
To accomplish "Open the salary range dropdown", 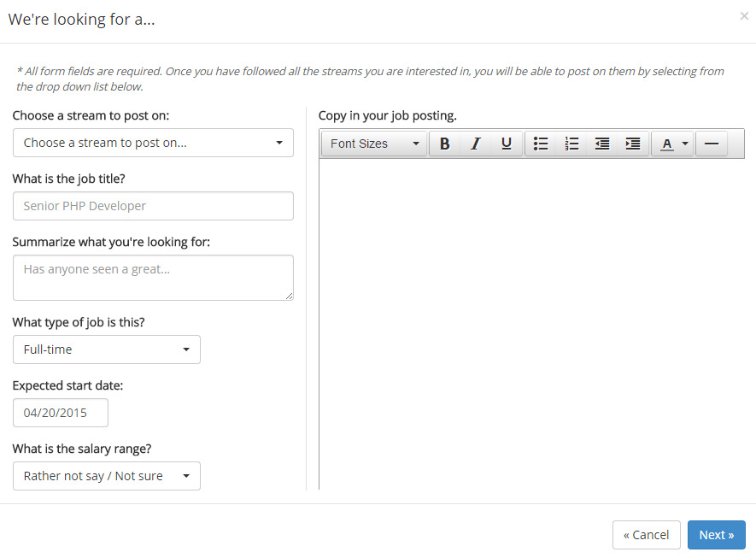I will click(x=107, y=476).
